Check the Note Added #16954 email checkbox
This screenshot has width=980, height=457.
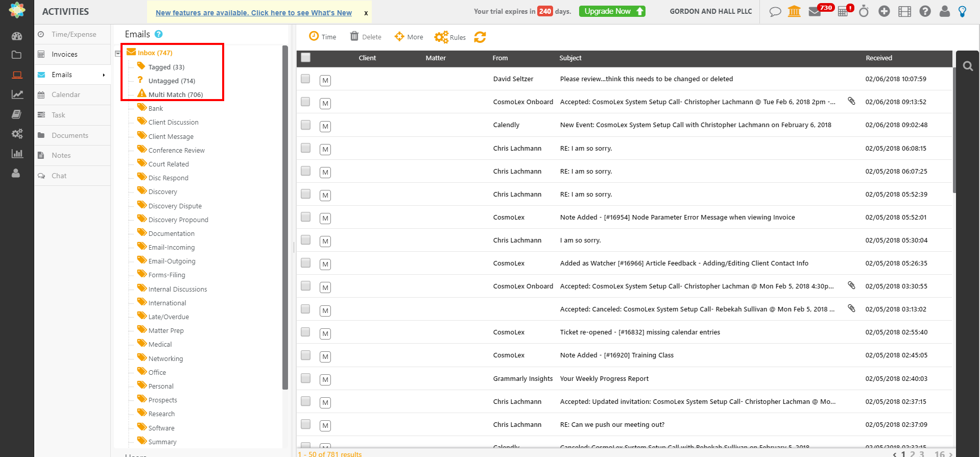click(x=305, y=217)
